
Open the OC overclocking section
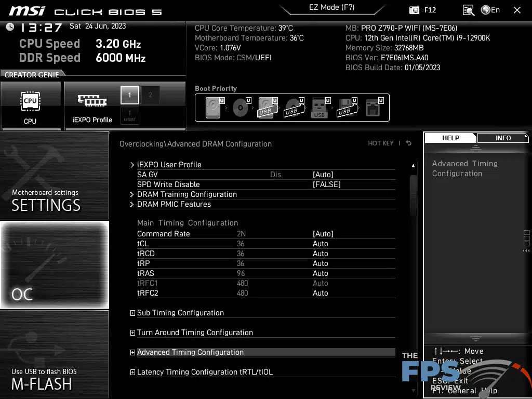coord(54,264)
